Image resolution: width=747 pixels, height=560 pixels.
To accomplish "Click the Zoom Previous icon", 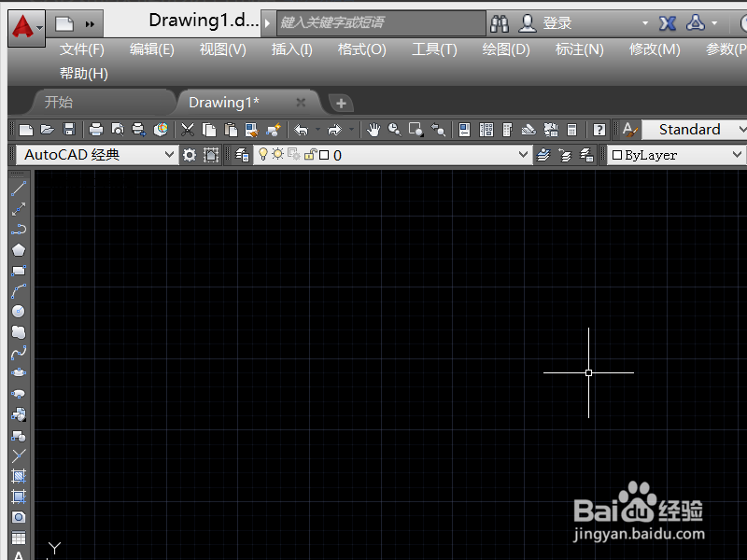I will [438, 130].
